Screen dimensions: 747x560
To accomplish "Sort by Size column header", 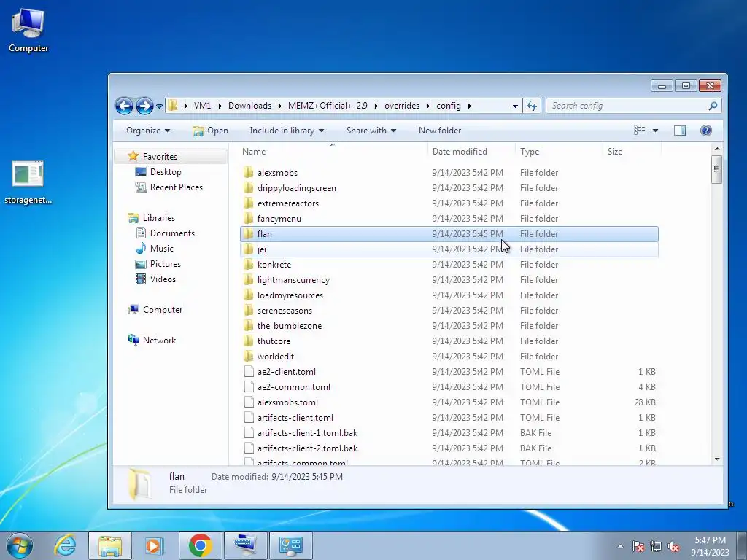I will (632, 152).
